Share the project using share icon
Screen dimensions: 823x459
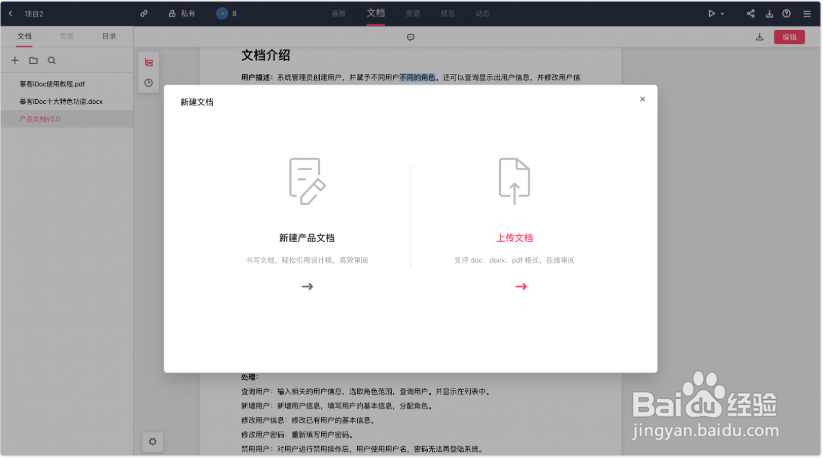coord(751,14)
